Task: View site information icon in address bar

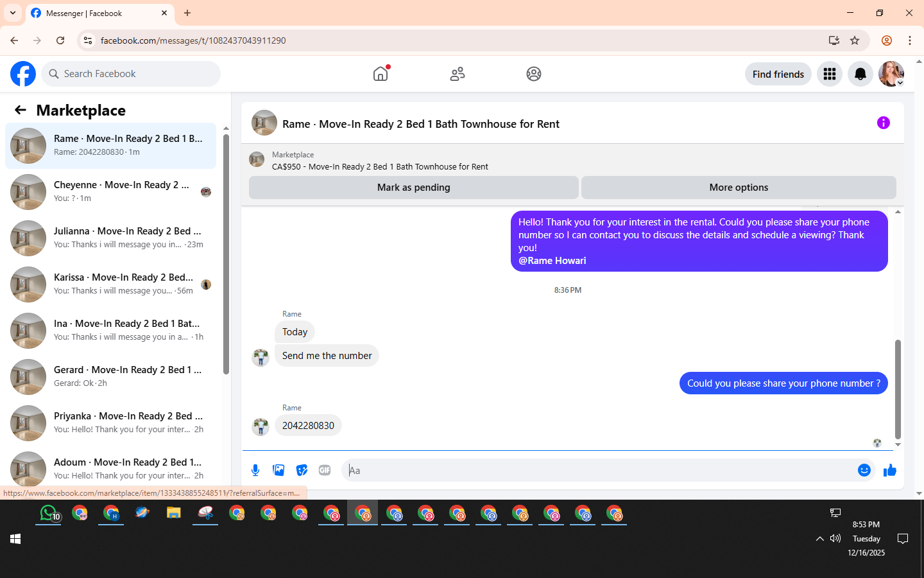Action: coord(88,40)
